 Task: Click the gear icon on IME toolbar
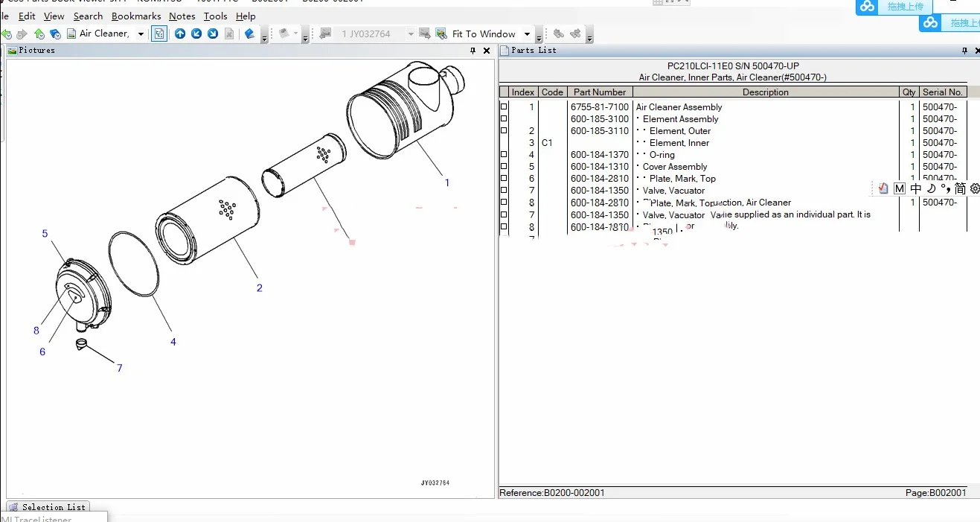click(x=975, y=188)
